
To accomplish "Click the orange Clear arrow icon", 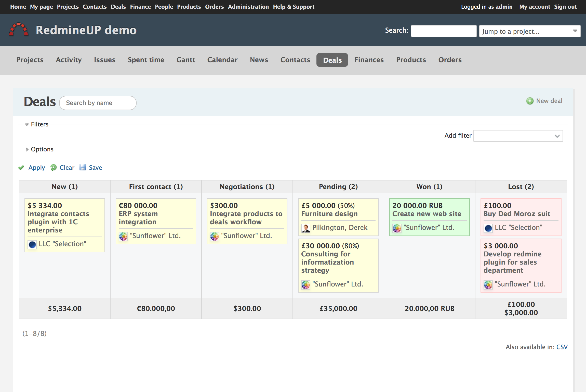I will pyautogui.click(x=54, y=167).
